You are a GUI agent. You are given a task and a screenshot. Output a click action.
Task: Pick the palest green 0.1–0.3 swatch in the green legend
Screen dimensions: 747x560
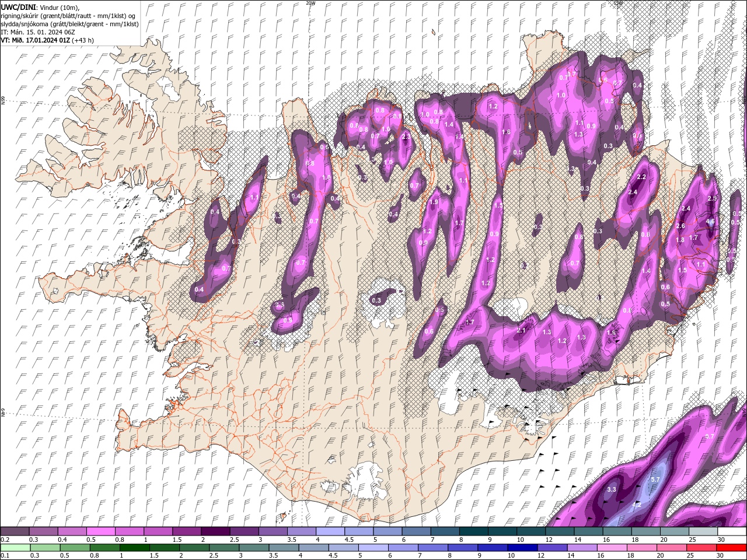tap(15, 547)
